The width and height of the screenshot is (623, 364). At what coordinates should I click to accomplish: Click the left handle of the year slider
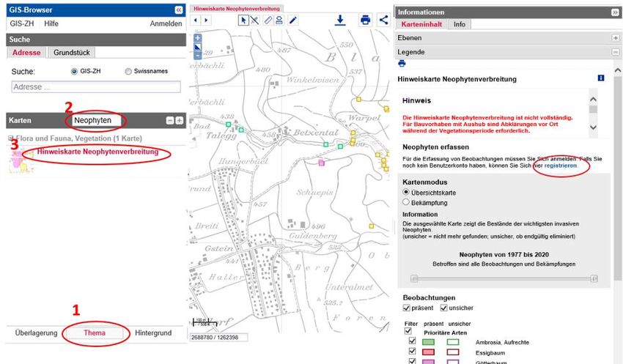point(414,278)
